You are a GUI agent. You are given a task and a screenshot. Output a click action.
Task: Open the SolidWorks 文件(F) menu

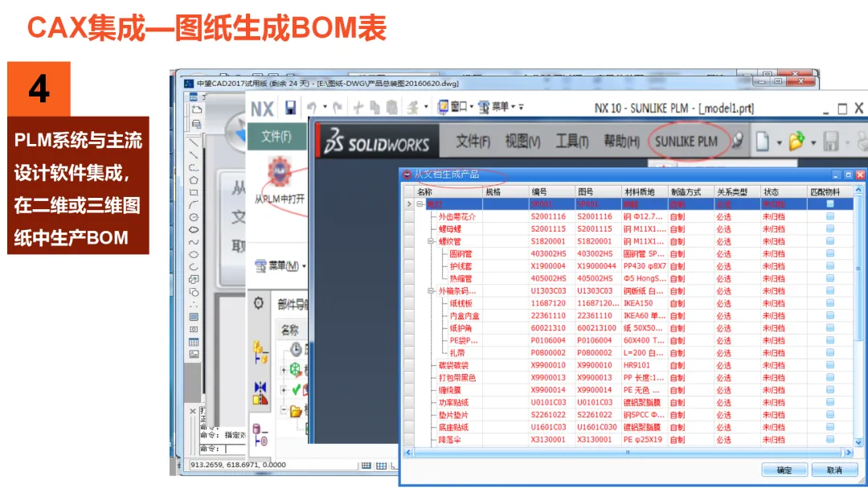click(473, 142)
